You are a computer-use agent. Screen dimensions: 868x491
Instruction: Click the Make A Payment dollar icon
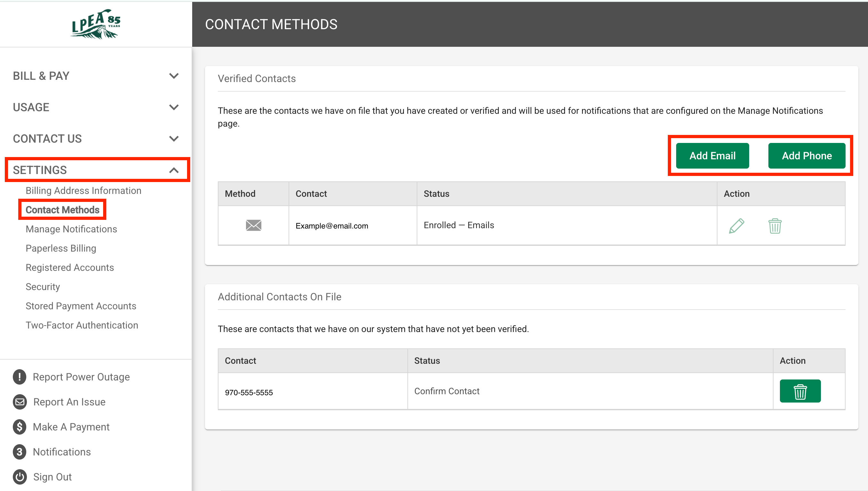(20, 427)
